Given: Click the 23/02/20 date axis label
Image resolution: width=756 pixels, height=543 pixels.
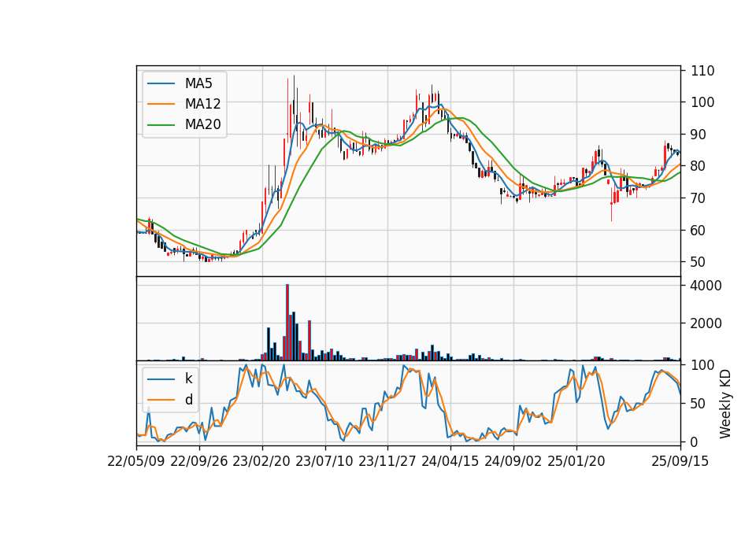Looking at the screenshot, I should (261, 462).
